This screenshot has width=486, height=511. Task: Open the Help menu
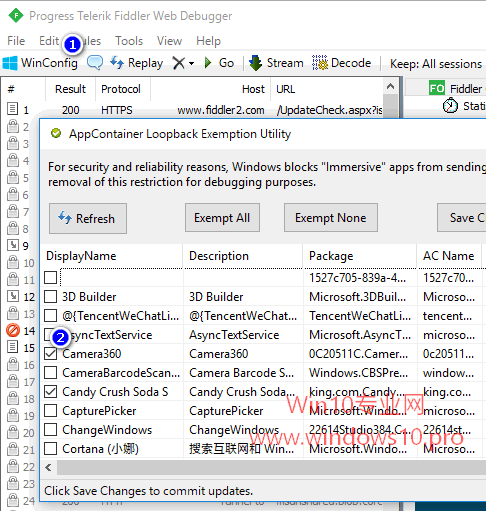tap(208, 41)
